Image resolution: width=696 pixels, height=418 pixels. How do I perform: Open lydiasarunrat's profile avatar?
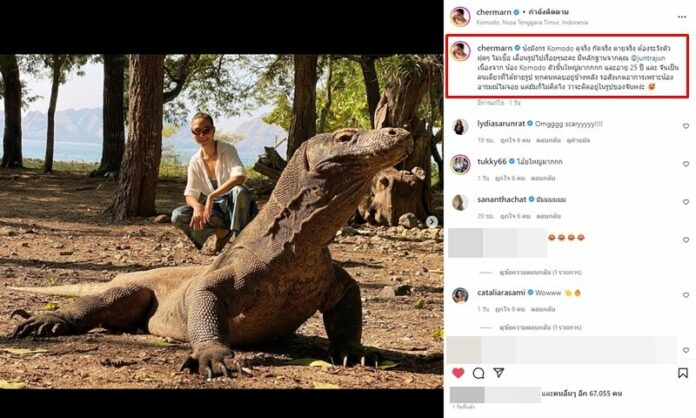coord(460,127)
